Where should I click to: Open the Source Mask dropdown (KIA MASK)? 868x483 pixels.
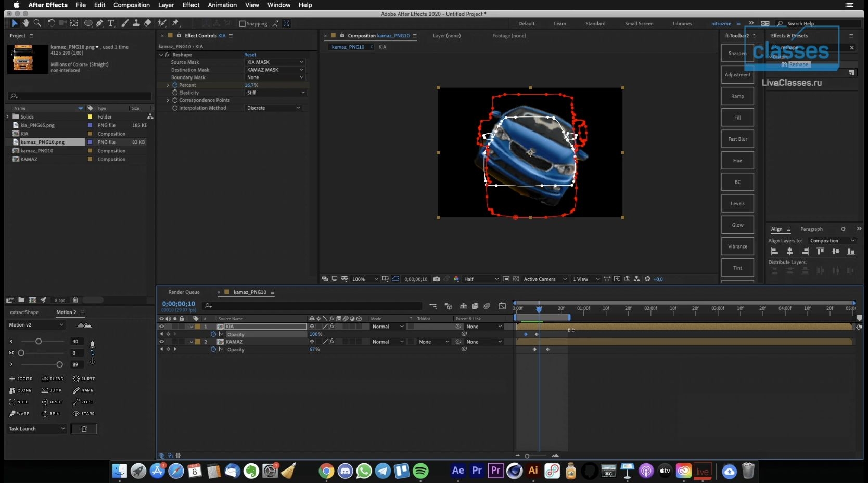click(275, 62)
